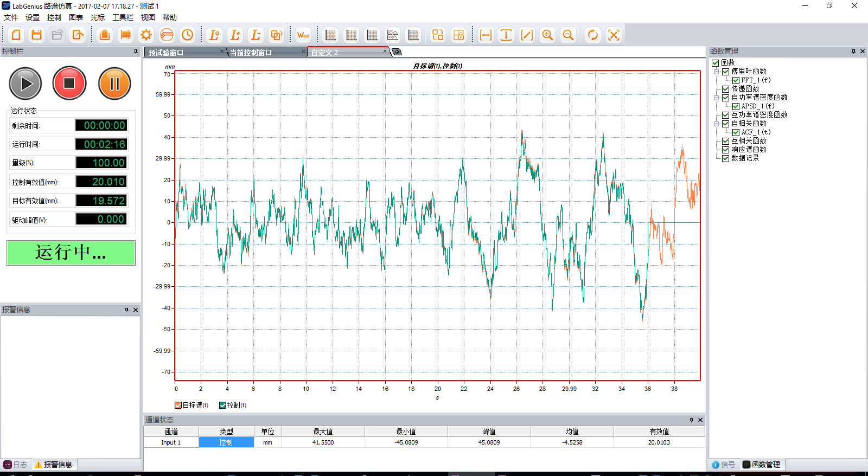Toggle the 互功率谱密度函数 checkbox
The height and width of the screenshot is (476, 868).
click(725, 115)
